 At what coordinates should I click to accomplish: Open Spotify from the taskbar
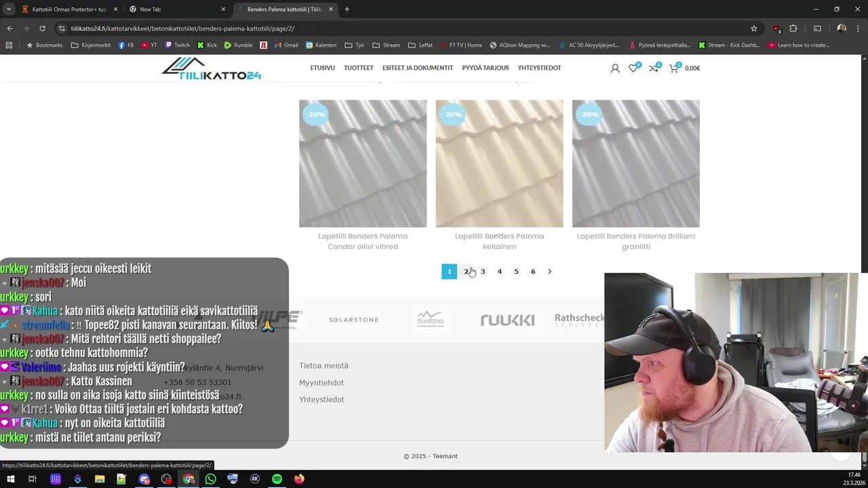[x=277, y=479]
